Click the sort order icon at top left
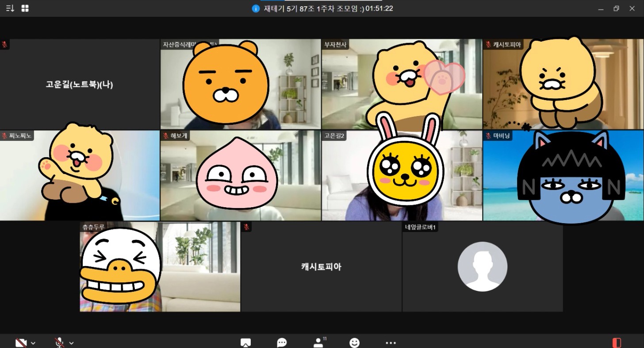The width and height of the screenshot is (644, 348). (x=10, y=8)
